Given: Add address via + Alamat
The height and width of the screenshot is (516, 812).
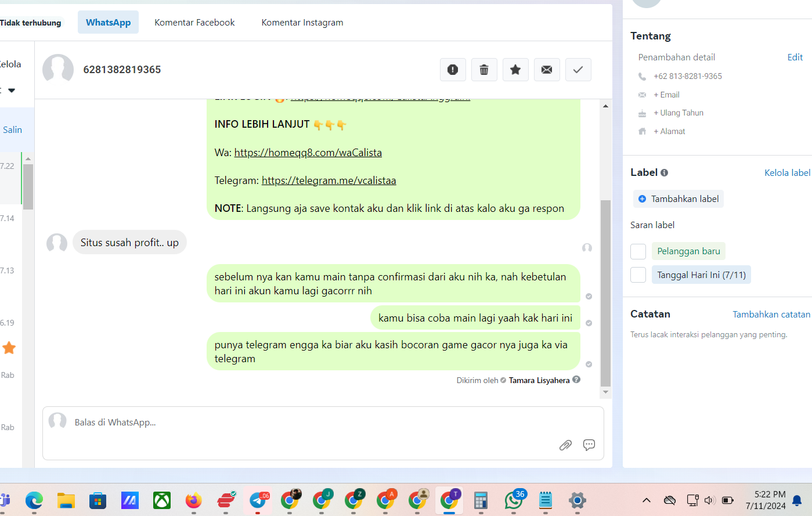Looking at the screenshot, I should coord(669,132).
